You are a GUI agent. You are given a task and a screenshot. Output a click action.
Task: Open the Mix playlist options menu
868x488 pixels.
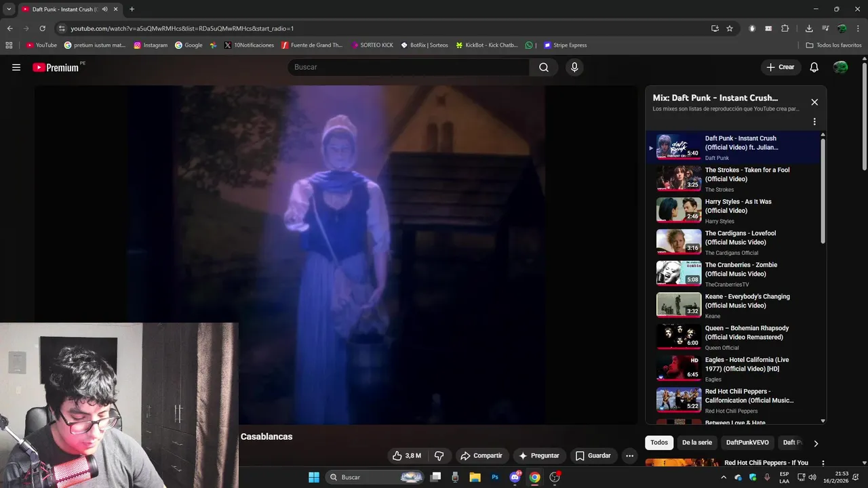[x=814, y=122]
